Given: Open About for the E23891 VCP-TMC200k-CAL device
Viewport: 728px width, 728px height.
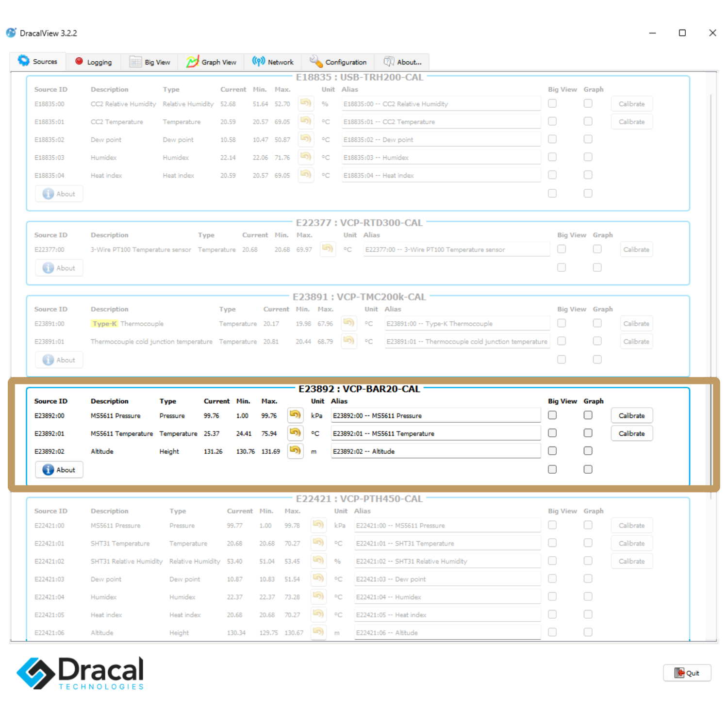Looking at the screenshot, I should [x=59, y=360].
